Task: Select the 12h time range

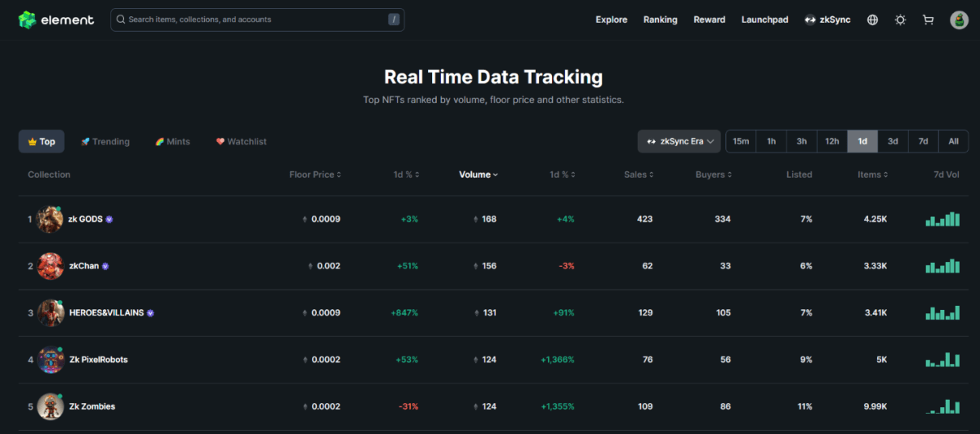Action: (x=832, y=141)
